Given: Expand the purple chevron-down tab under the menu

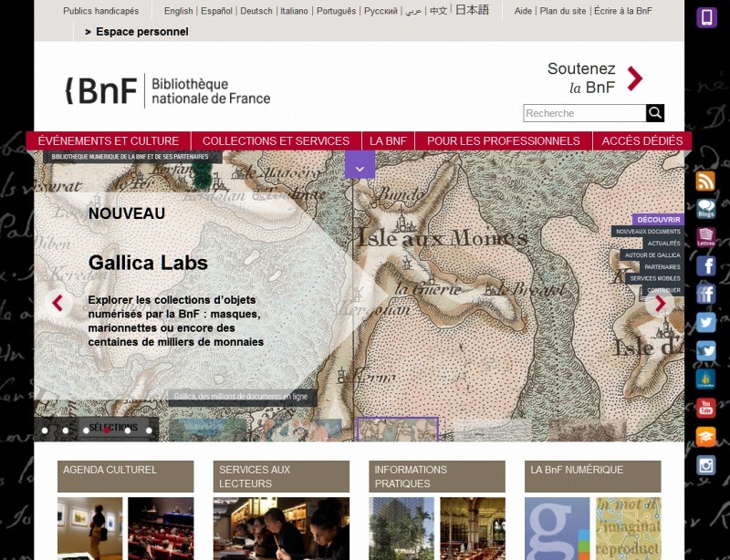Looking at the screenshot, I should pyautogui.click(x=360, y=165).
